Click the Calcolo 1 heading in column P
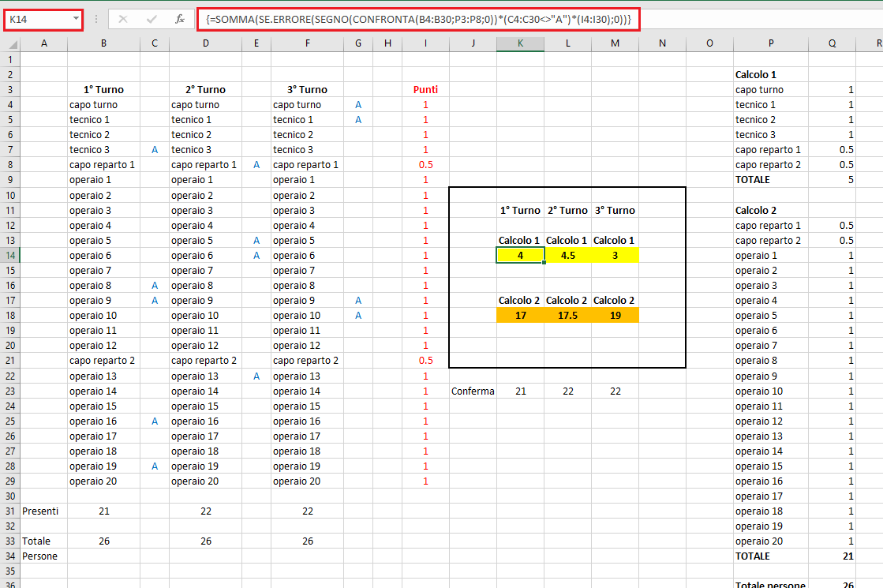Screen dimensions: 883x588 coord(756,74)
